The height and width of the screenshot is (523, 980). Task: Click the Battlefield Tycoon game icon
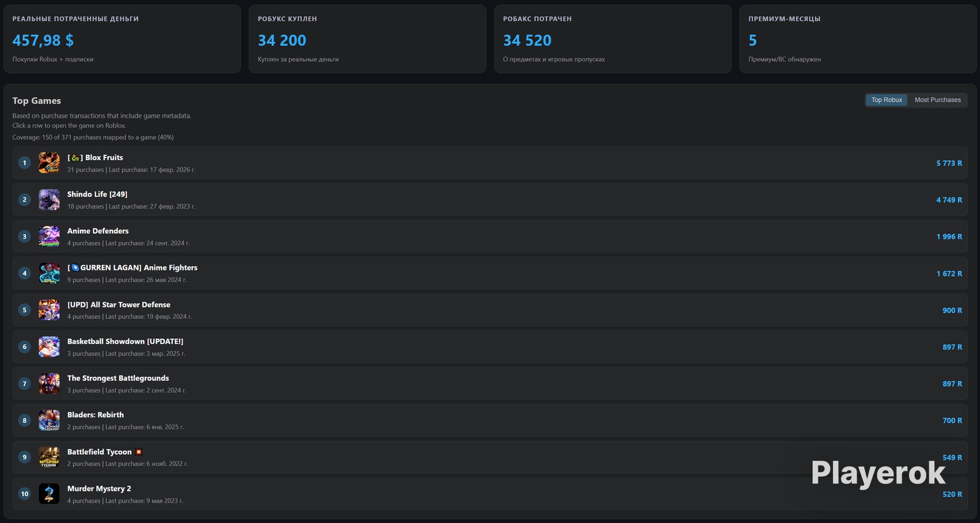coord(49,457)
